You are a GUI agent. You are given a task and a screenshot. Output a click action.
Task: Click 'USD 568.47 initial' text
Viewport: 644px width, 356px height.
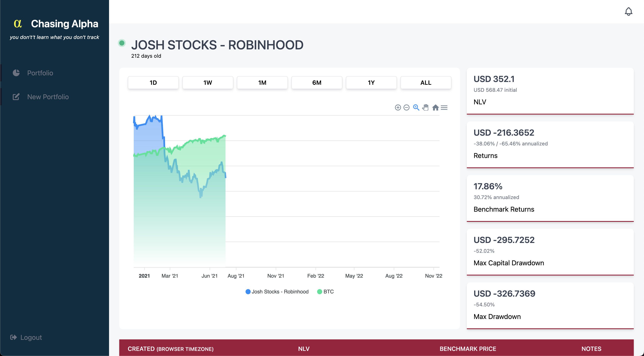tap(495, 90)
